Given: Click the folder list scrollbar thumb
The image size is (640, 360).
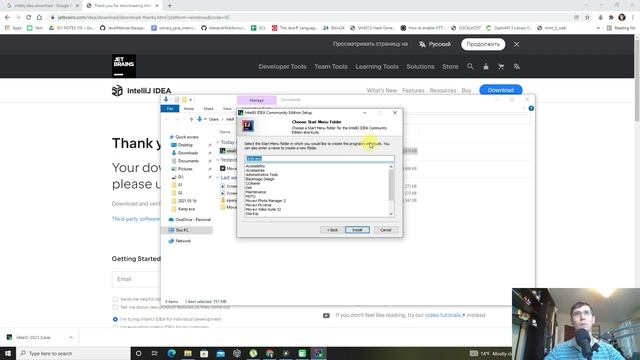Looking at the screenshot, I should point(391,184).
